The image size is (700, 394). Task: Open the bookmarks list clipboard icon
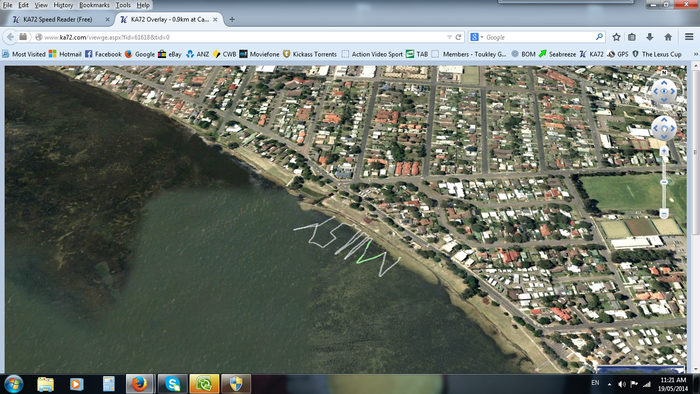pyautogui.click(x=632, y=37)
